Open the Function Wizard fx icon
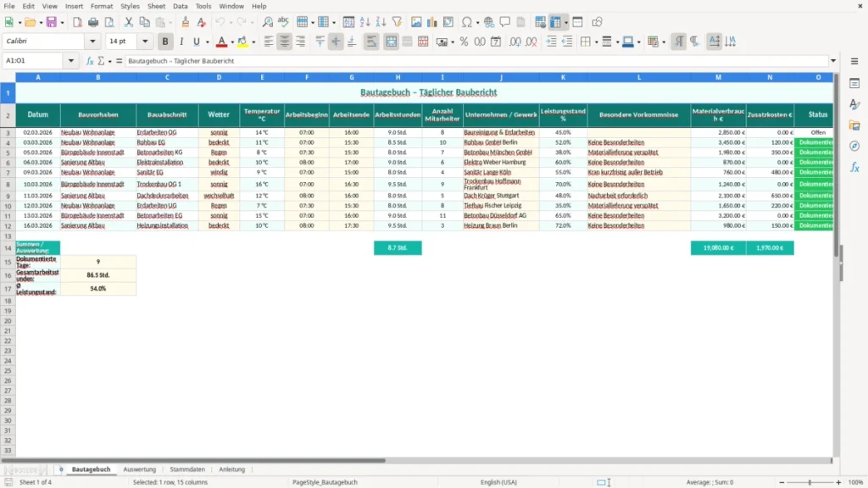Image resolution: width=868 pixels, height=488 pixels. [90, 61]
